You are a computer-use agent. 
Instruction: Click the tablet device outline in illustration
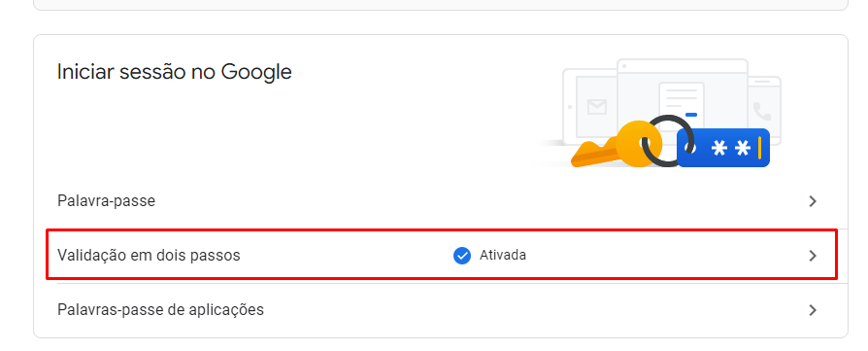click(x=590, y=106)
